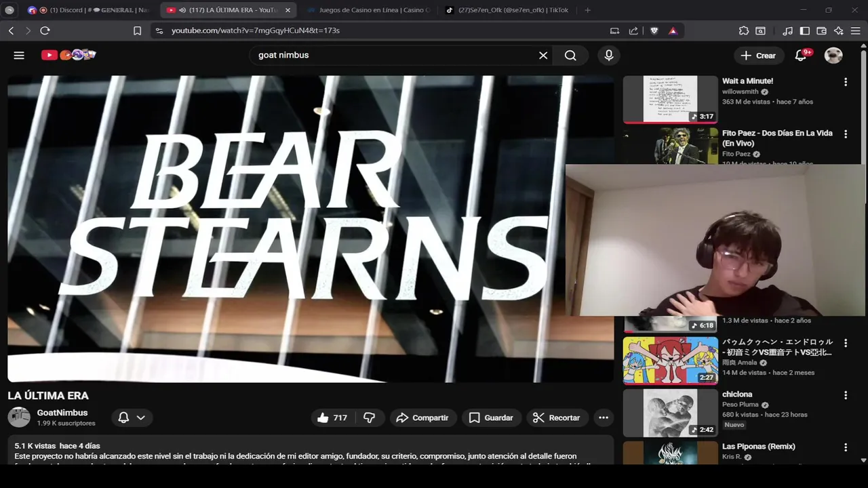The width and height of the screenshot is (868, 488).
Task: Dislike the video with thumbs down
Action: pyautogui.click(x=370, y=418)
